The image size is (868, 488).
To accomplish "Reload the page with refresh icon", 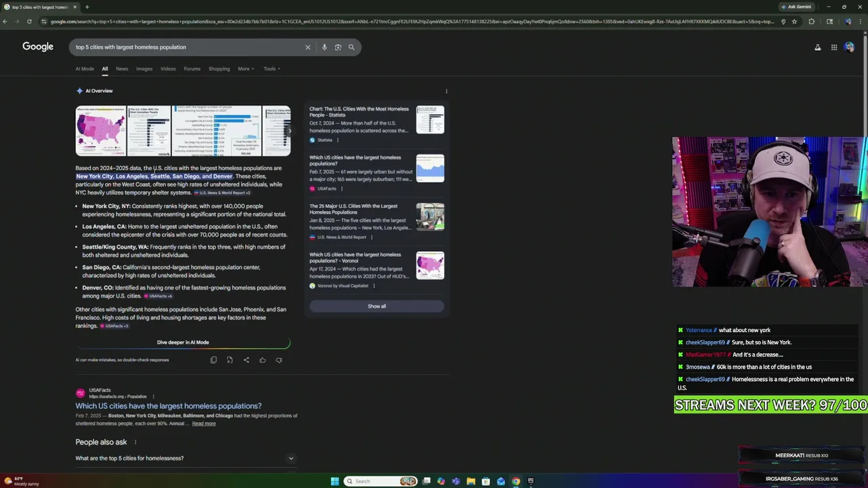I will pos(29,22).
